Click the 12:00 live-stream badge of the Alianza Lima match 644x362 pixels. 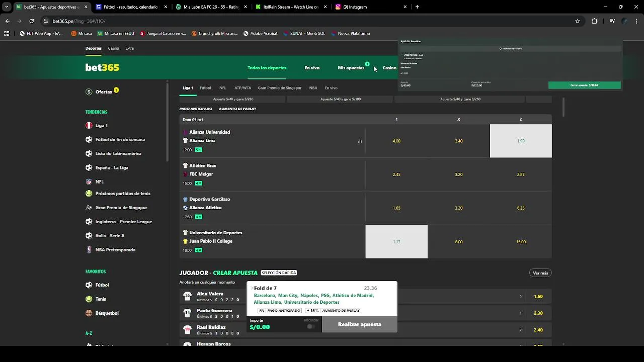tap(199, 150)
